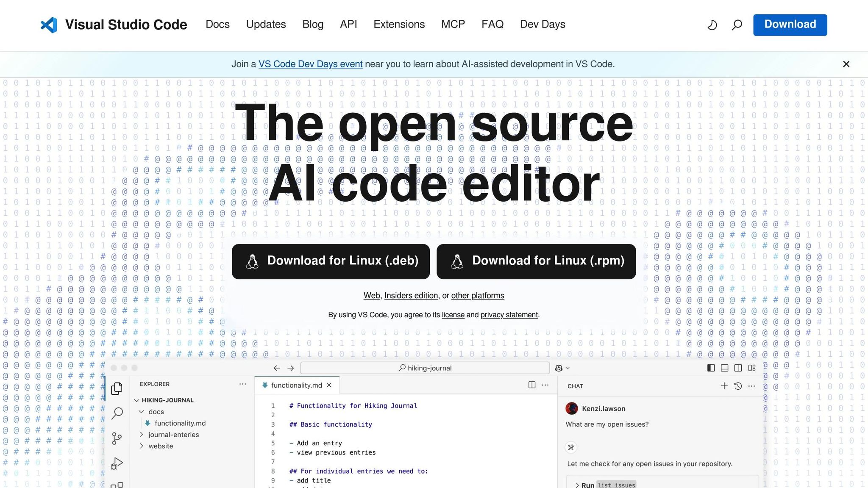Viewport: 868px width, 488px height.
Task: Toggle secondary side bar layout icon
Action: 738,368
